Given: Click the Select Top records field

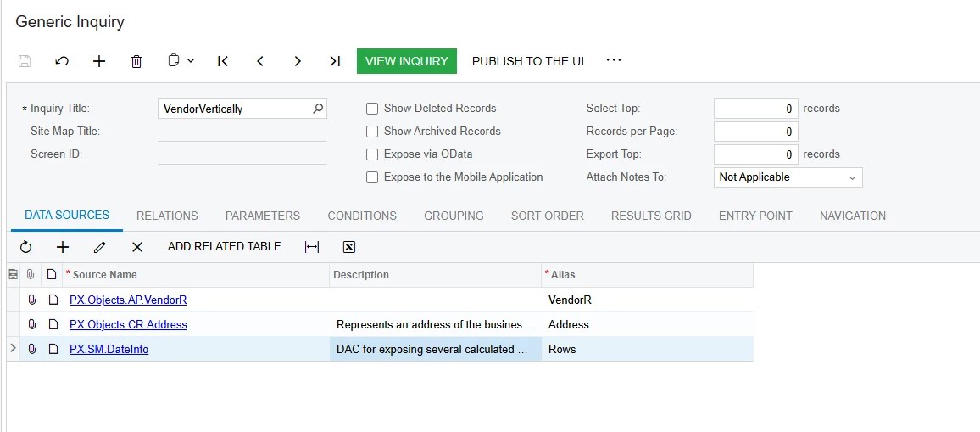Looking at the screenshot, I should [x=756, y=109].
